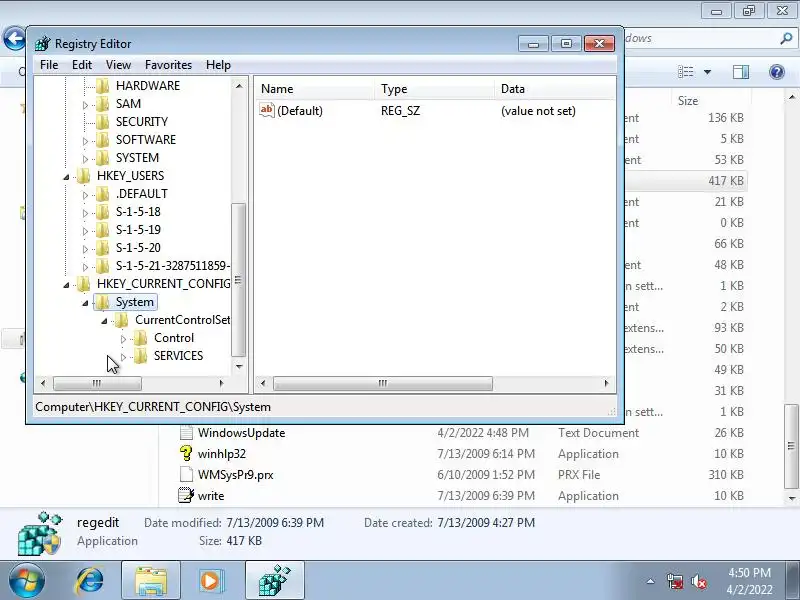Select the Control folder icon
Image resolution: width=800 pixels, height=600 pixels.
click(x=140, y=337)
